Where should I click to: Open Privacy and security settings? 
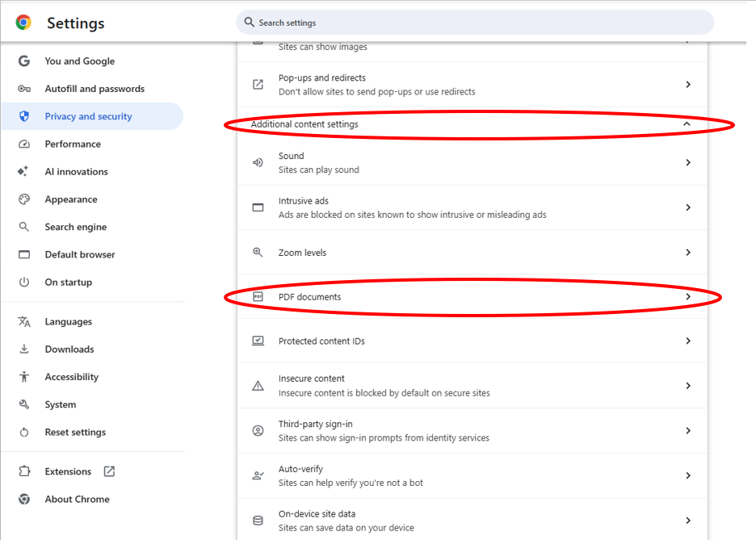click(x=87, y=115)
